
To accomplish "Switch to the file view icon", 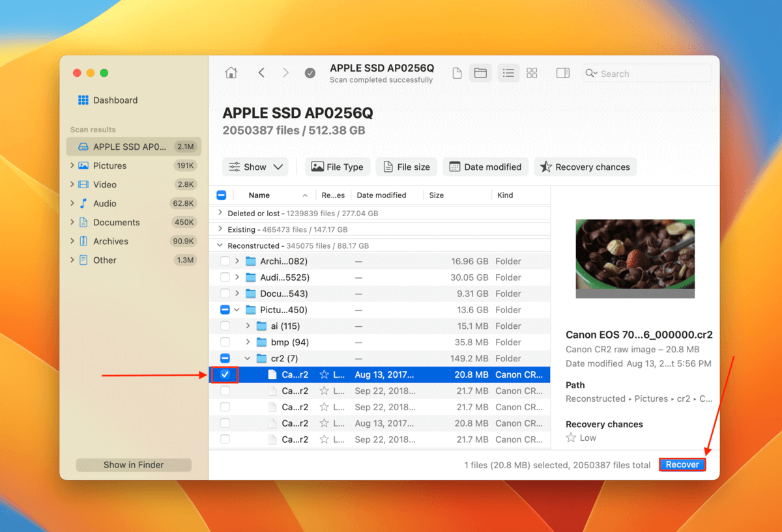I will 457,73.
